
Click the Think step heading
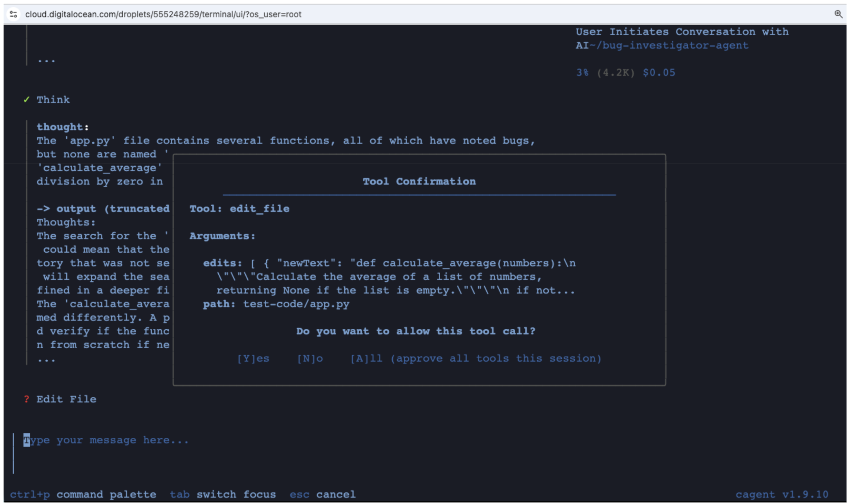pyautogui.click(x=53, y=100)
